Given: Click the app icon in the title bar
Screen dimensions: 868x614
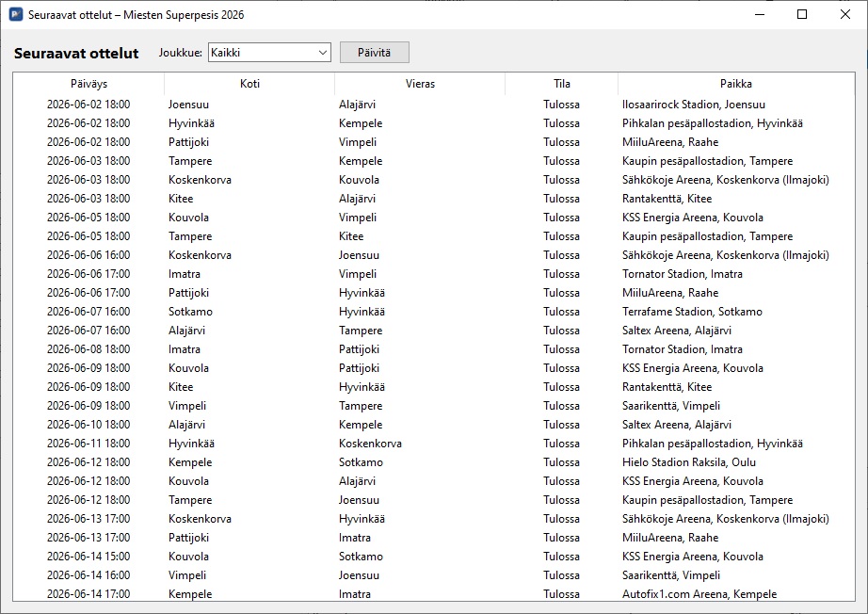Looking at the screenshot, I should [x=16, y=14].
